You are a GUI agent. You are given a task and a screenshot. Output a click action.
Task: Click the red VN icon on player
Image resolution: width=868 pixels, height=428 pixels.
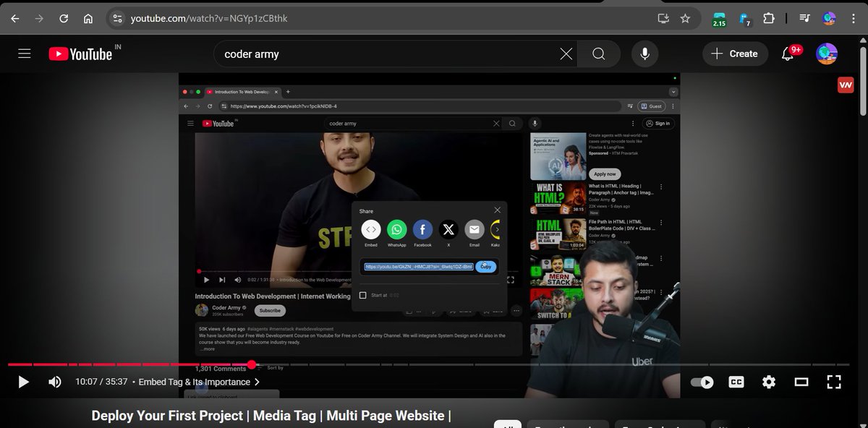(845, 85)
